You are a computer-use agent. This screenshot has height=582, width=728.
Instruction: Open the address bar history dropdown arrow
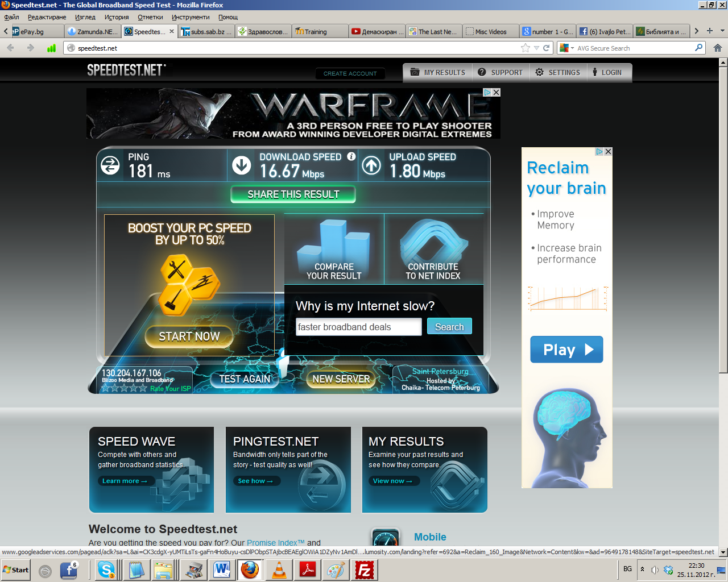(x=536, y=48)
